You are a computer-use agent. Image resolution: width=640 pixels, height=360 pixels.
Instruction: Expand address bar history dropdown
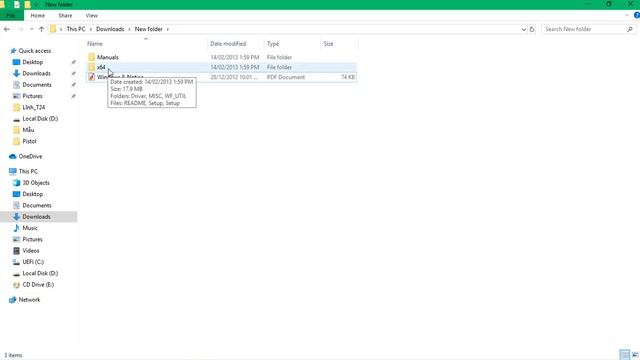[x=524, y=29]
